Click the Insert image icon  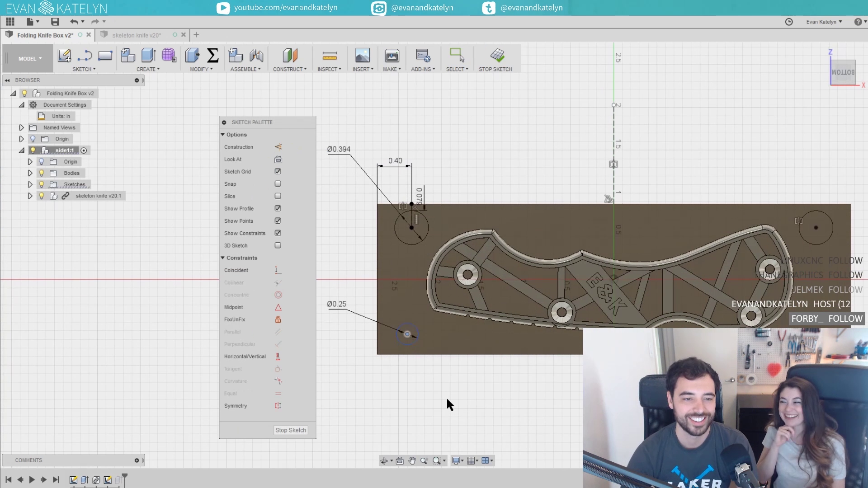pos(363,56)
